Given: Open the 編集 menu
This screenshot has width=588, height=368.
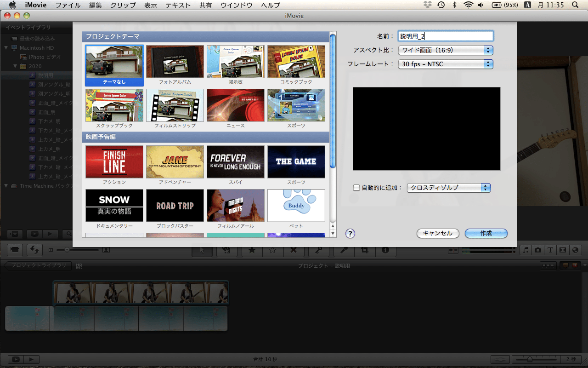Looking at the screenshot, I should tap(96, 5).
